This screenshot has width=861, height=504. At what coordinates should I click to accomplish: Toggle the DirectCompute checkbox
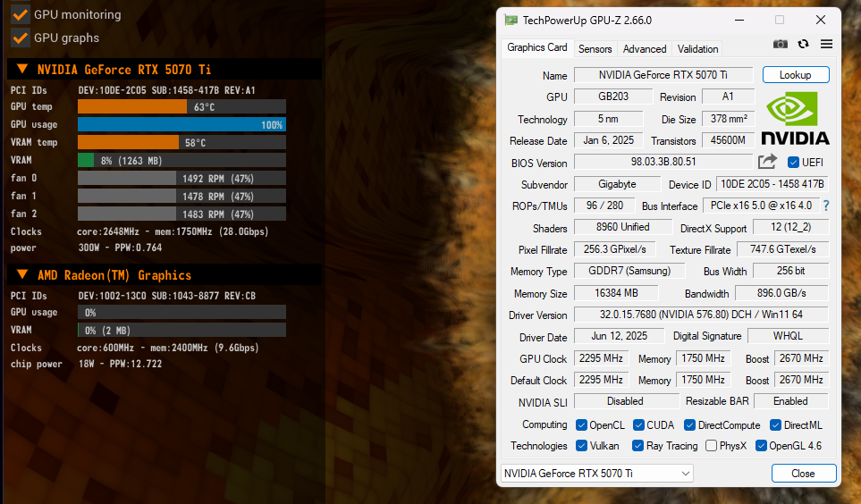coord(689,425)
